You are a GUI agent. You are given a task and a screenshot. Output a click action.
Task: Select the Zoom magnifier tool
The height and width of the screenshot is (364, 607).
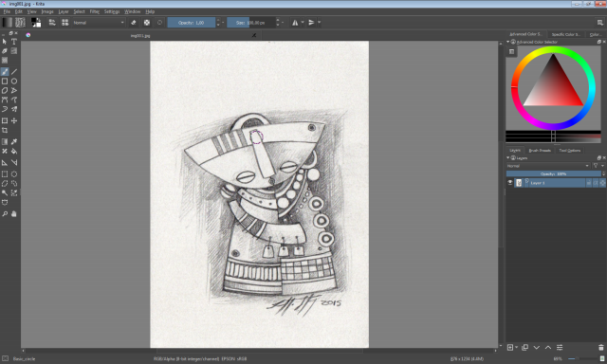click(5, 213)
